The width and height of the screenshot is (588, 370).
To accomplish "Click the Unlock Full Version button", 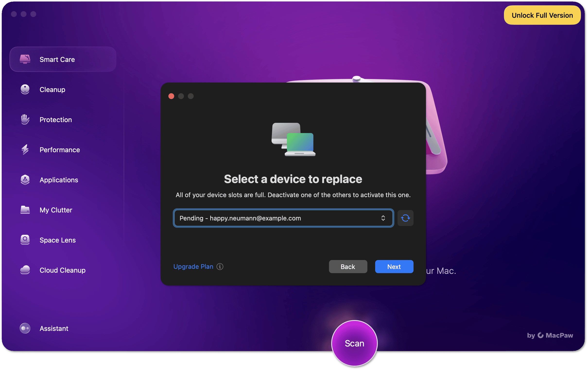I will [x=542, y=15].
